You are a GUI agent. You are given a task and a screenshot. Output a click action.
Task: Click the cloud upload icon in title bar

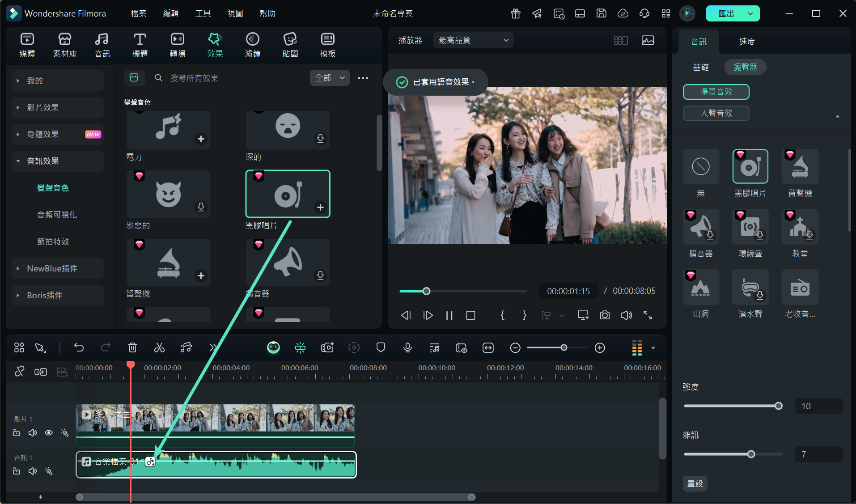point(623,13)
